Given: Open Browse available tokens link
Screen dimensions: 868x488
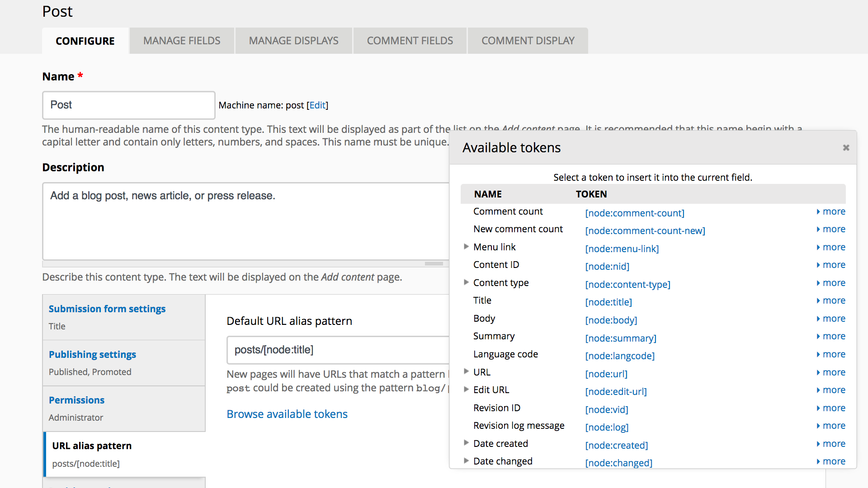Looking at the screenshot, I should tap(287, 414).
